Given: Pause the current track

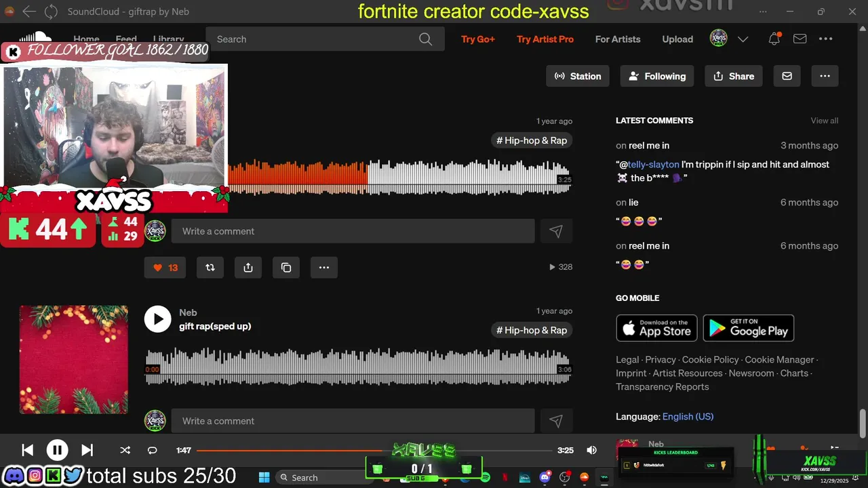Looking at the screenshot, I should (57, 450).
